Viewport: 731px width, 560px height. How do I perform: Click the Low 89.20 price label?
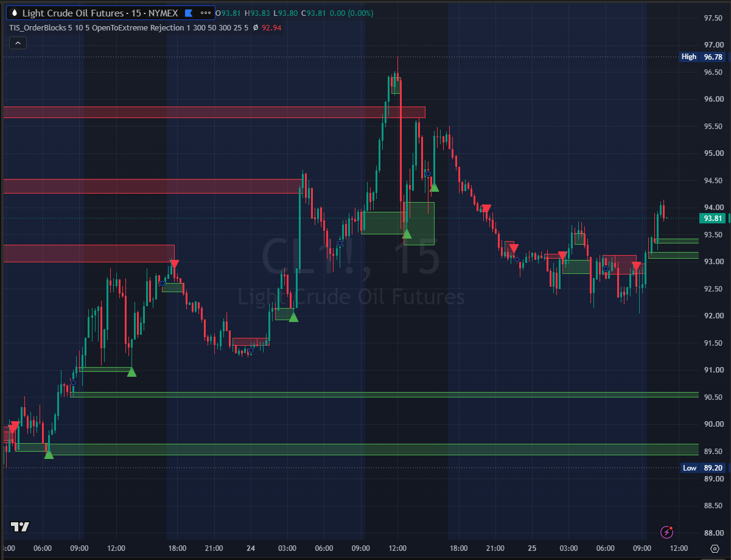pyautogui.click(x=702, y=468)
